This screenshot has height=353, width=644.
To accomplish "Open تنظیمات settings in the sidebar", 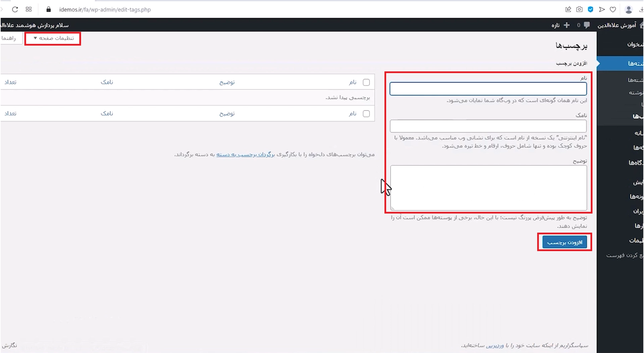I will (636, 240).
